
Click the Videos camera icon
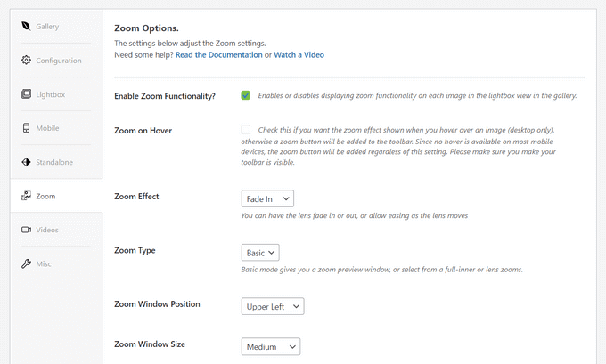pos(26,230)
